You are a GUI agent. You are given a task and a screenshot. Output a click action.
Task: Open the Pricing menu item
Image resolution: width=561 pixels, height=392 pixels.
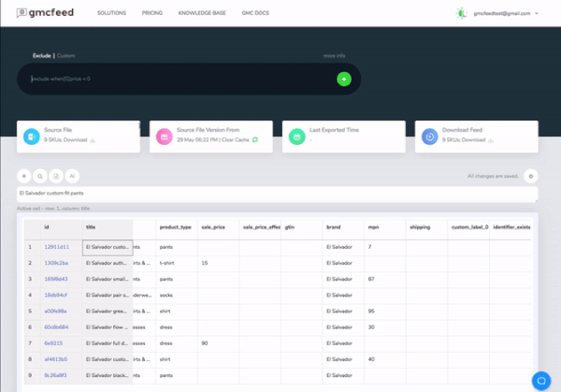[x=152, y=13]
